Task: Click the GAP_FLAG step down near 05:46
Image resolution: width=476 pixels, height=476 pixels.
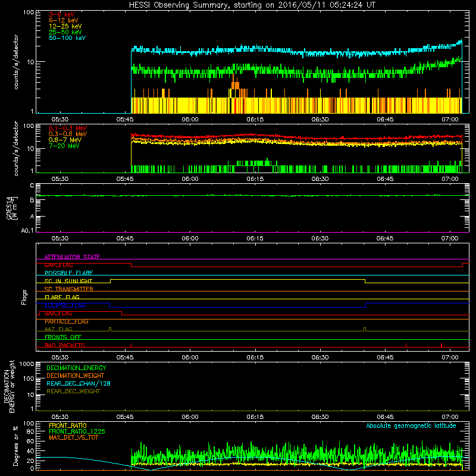Action: [x=131, y=265]
